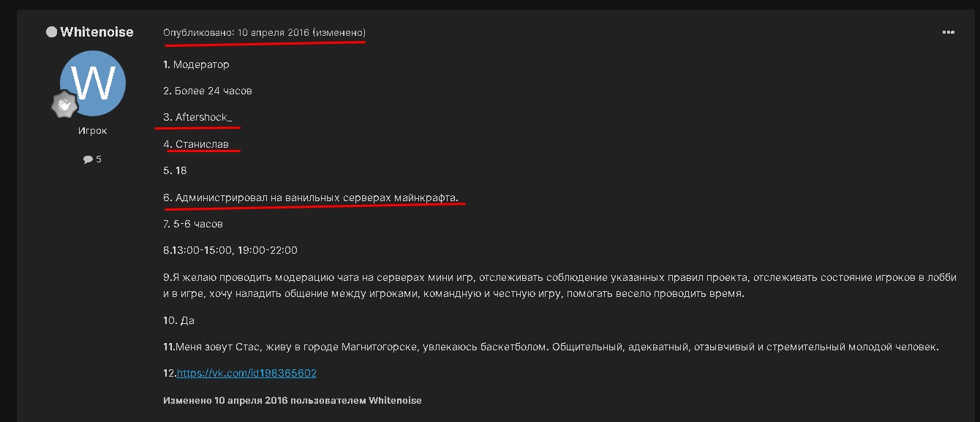980x422 pixels.
Task: Click the speech bubble post count icon
Action: coord(88,159)
